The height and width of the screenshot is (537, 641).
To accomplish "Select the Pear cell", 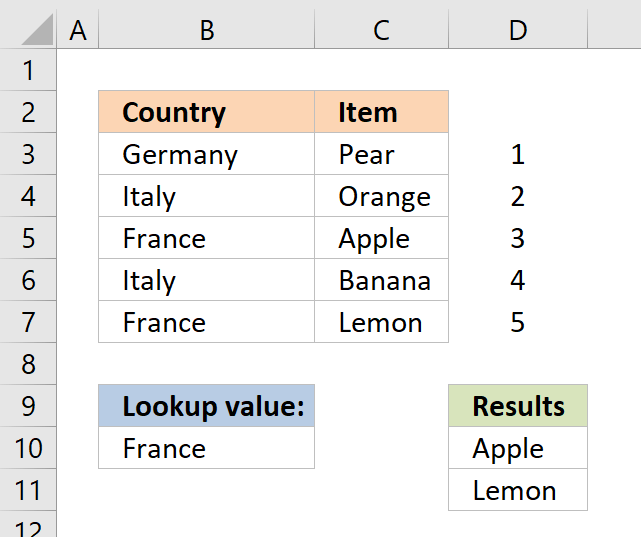I will (x=381, y=154).
